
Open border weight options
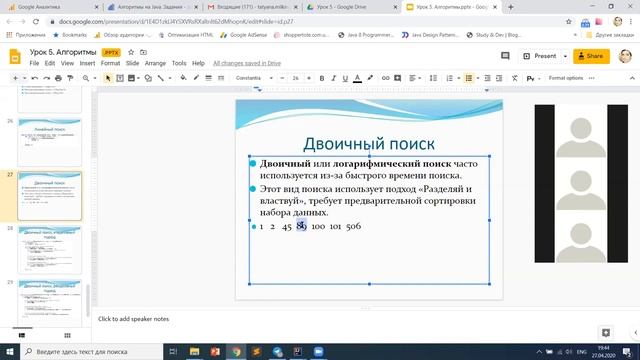209,78
